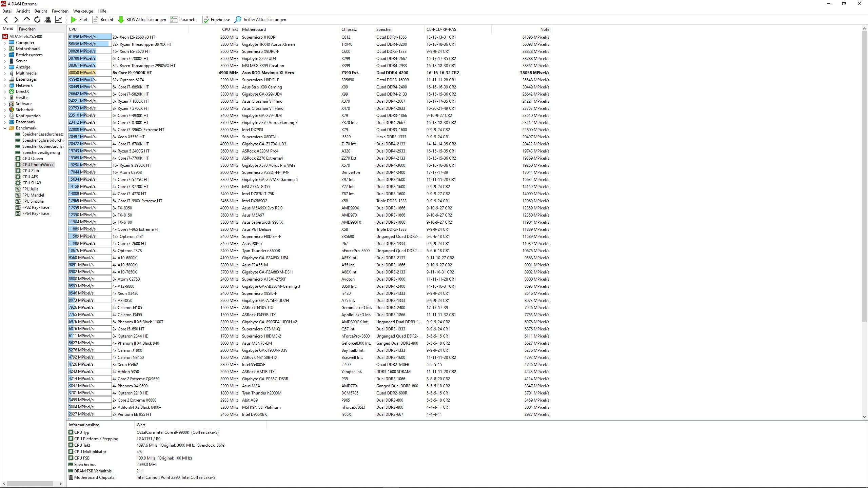The height and width of the screenshot is (488, 868).
Task: Click the sidebar horizontal scrollbar
Action: click(x=30, y=484)
